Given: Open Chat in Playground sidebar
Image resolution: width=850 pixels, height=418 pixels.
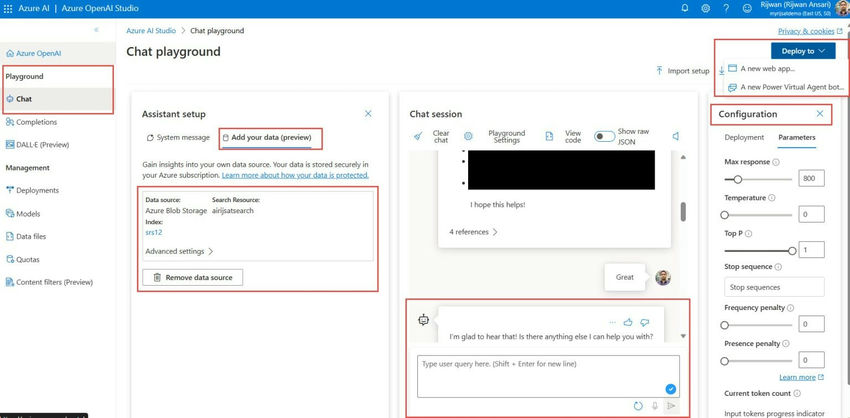Looking at the screenshot, I should point(57,99).
